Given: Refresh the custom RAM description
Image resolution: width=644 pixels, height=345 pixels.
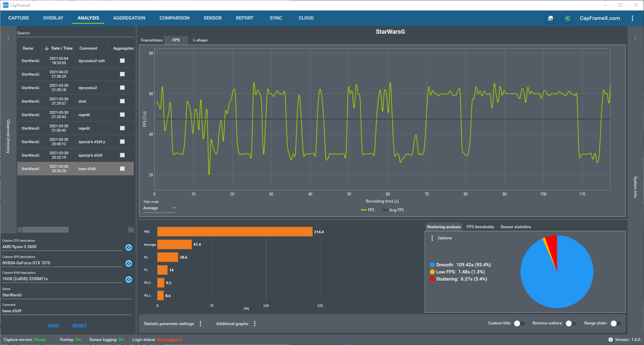Looking at the screenshot, I should 129,280.
